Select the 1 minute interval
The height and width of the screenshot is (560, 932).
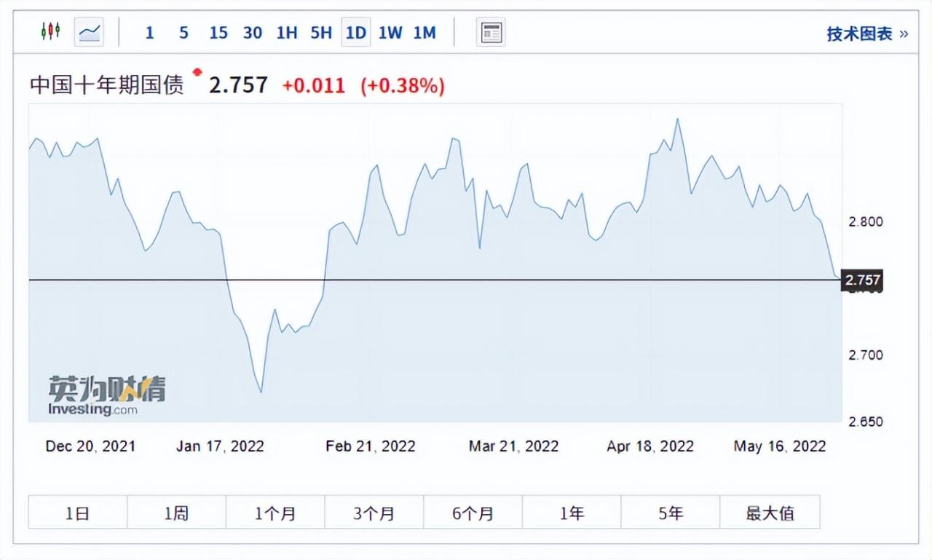click(x=149, y=33)
